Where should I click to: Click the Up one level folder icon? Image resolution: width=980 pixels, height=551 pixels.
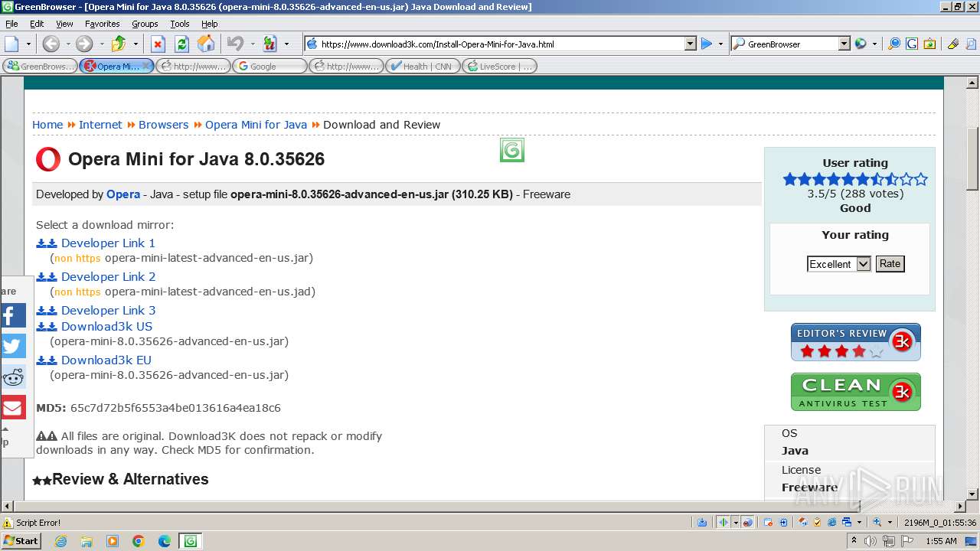(x=119, y=44)
